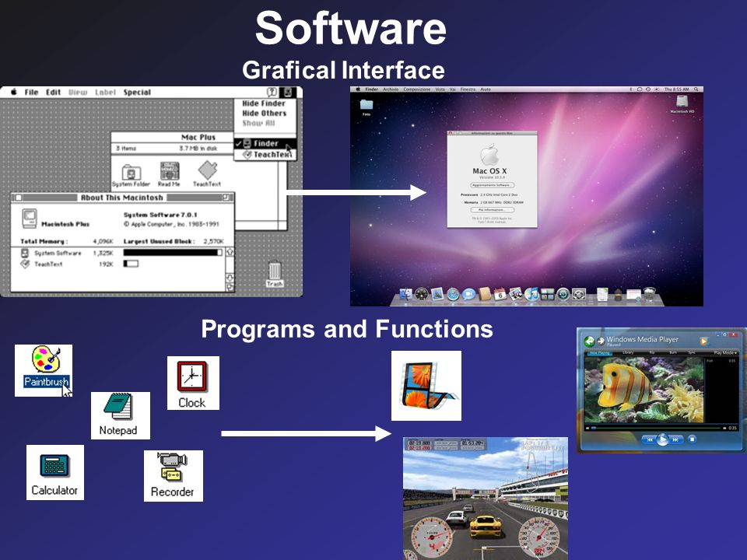
Task: Open Play Mode dropdown in Media Player
Action: [725, 352]
